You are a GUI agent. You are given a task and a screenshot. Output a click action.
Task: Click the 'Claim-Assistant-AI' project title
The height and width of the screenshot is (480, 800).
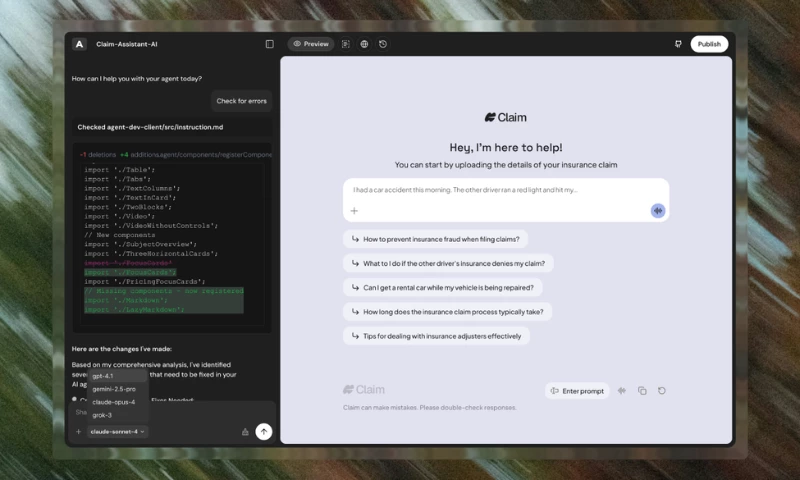[x=127, y=44]
